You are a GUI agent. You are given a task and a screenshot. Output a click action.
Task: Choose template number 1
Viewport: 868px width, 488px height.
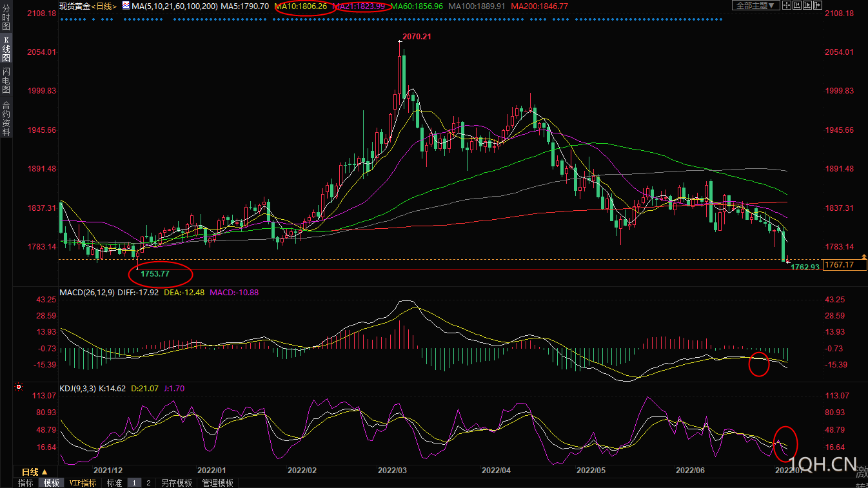click(134, 483)
